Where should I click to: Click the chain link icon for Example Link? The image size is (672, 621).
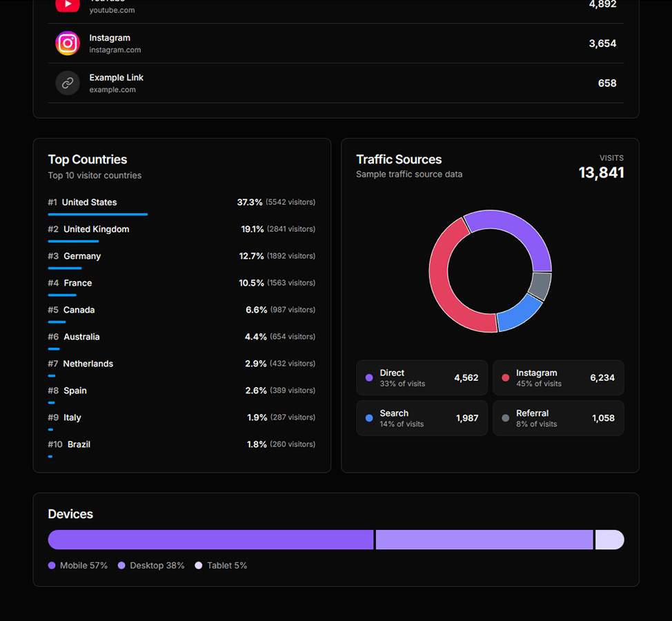click(x=67, y=83)
